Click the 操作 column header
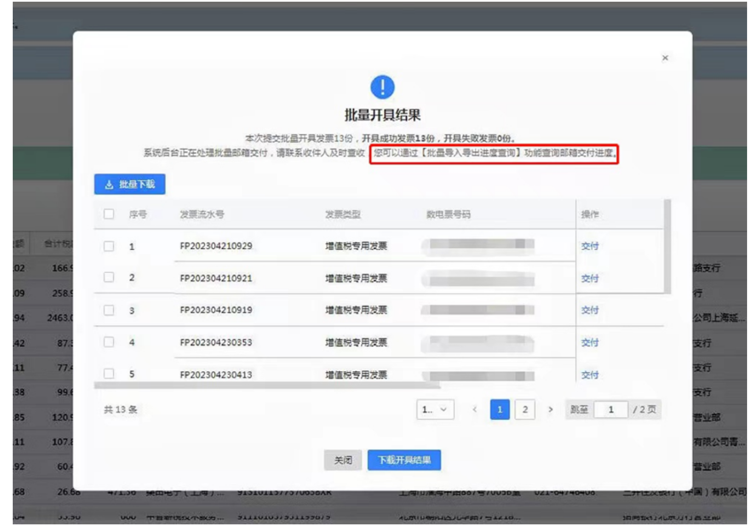Viewport: 756px width, 532px height. (590, 214)
